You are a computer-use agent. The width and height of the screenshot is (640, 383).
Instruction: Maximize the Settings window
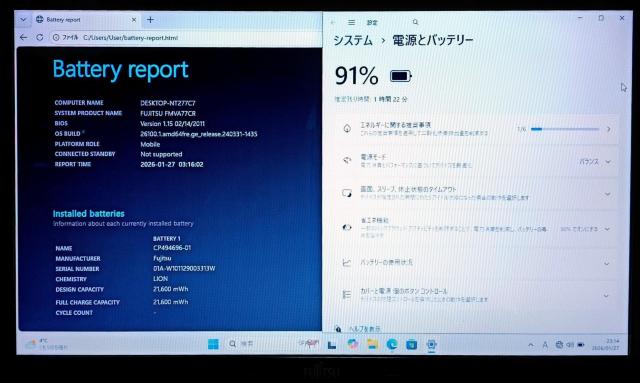click(601, 18)
